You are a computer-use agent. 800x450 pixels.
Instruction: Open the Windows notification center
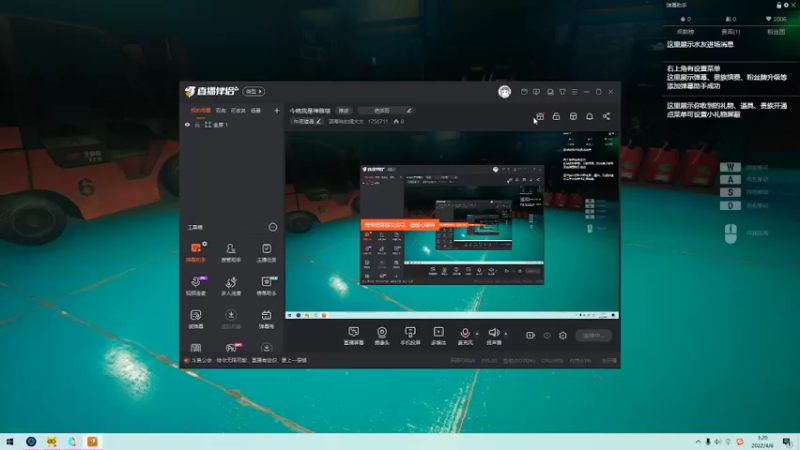788,441
